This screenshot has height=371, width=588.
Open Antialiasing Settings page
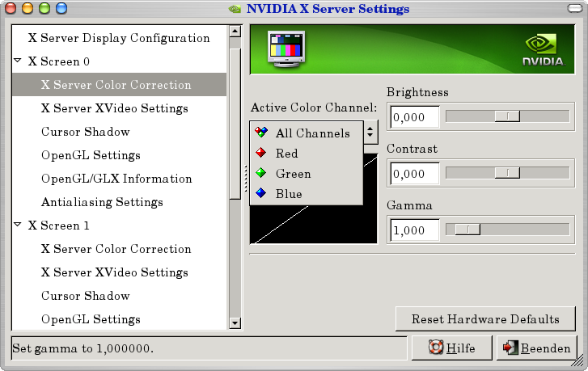102,202
